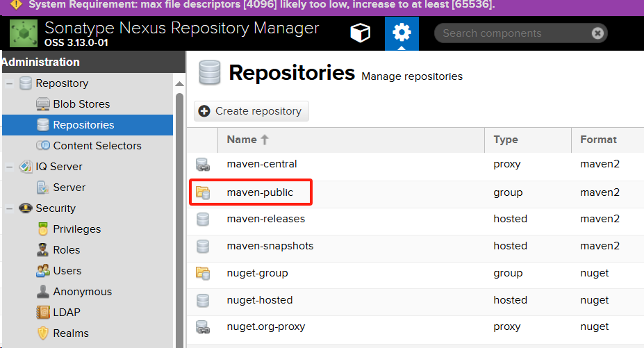644x348 pixels.
Task: Click the maven-public group folder icon
Action: pos(203,192)
